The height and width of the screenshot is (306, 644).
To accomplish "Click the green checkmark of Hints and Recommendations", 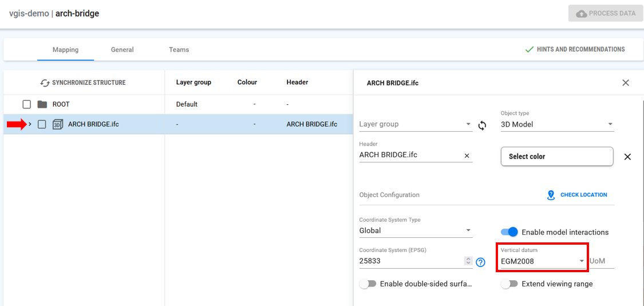I will coord(530,49).
